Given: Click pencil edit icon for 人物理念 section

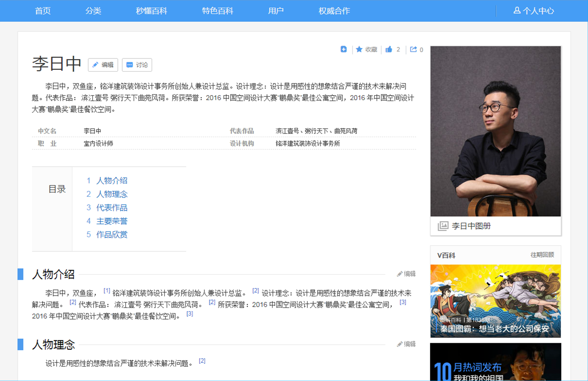Looking at the screenshot, I should pyautogui.click(x=399, y=344).
